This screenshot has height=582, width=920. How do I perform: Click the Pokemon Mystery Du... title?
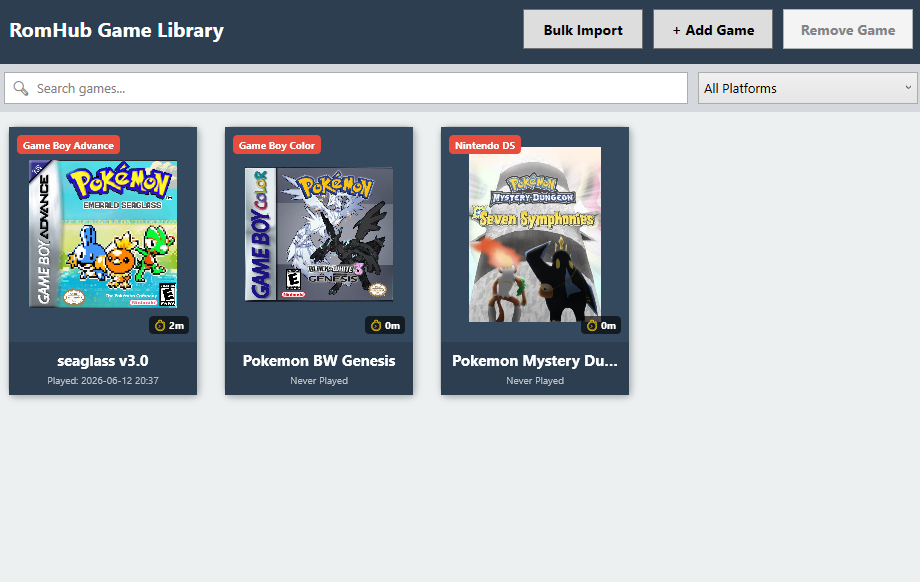[x=535, y=361]
